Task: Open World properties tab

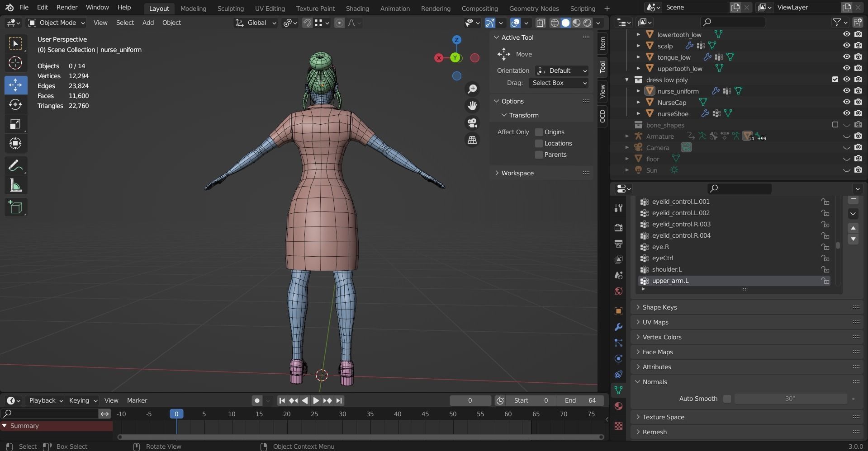Action: point(618,291)
